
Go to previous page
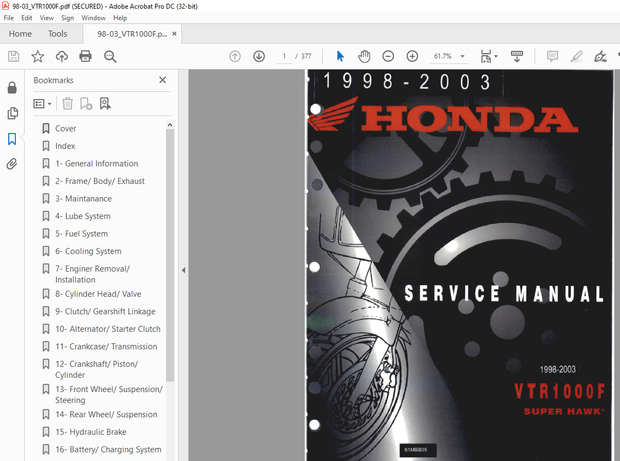[x=235, y=57]
